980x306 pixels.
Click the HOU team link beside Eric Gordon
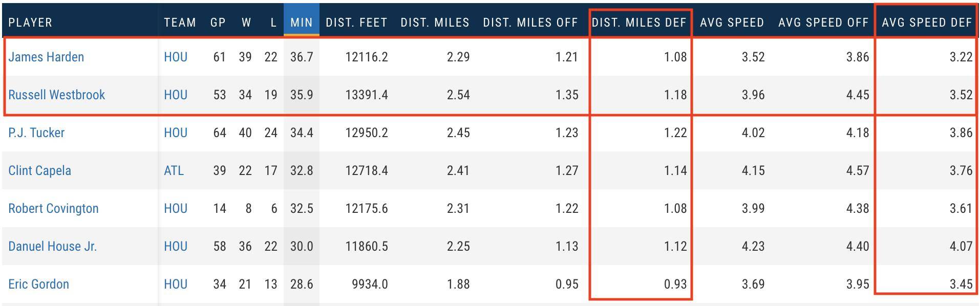tap(176, 284)
